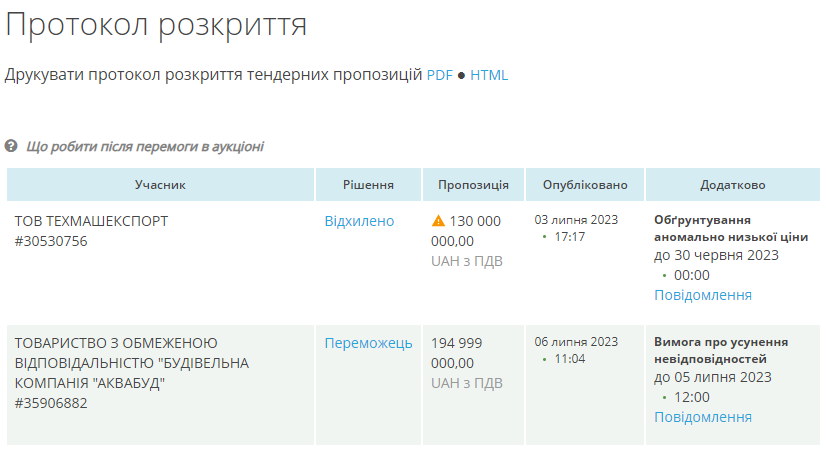Open 'Що робити після перемоги в аукціоні' help
Viewport: 826px width, 458px height.
pos(145,147)
